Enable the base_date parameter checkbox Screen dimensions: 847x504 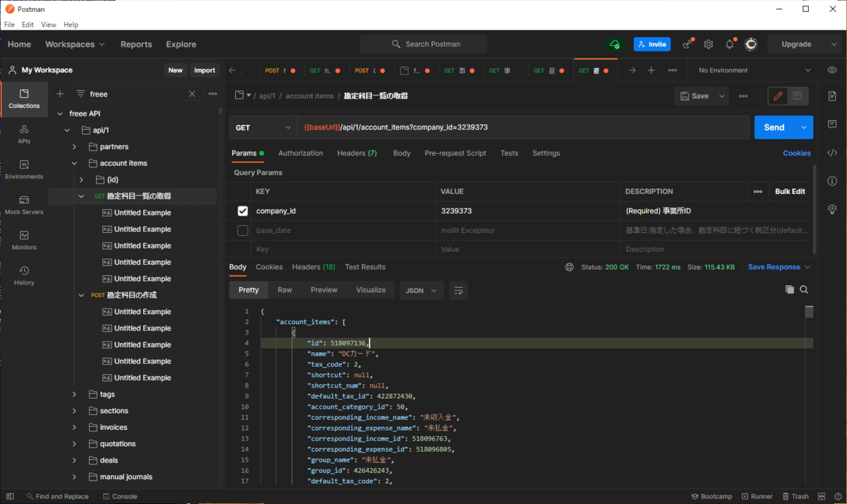[243, 230]
